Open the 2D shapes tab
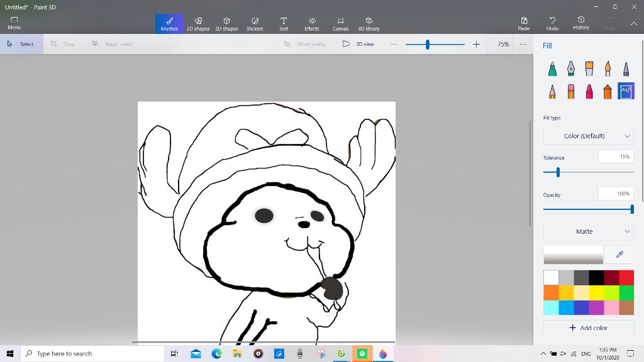The image size is (644, 362). click(198, 24)
